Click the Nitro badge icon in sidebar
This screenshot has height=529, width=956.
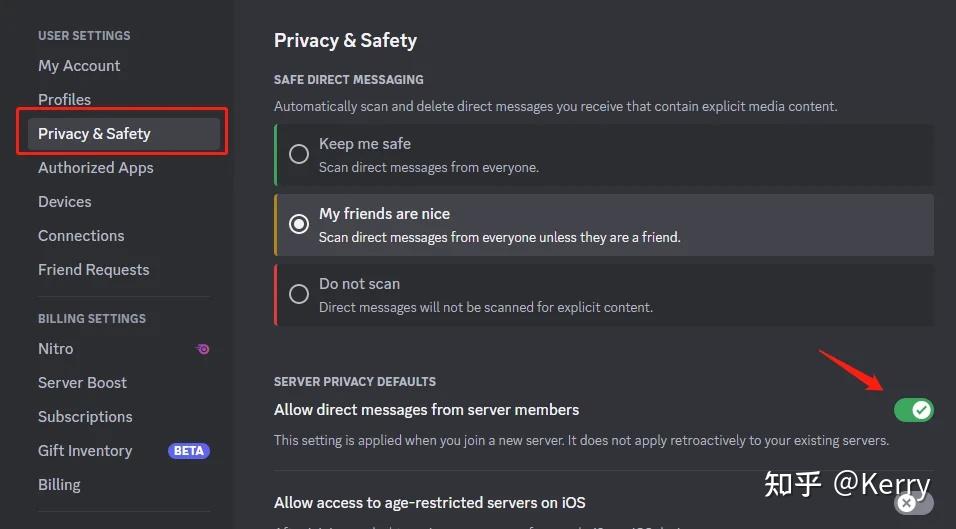(x=203, y=349)
